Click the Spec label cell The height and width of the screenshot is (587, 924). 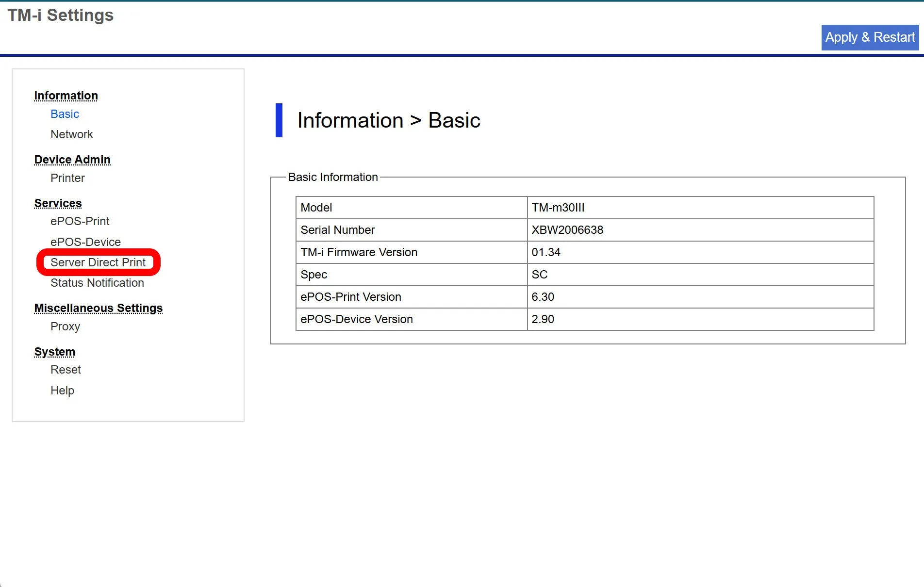pos(412,275)
